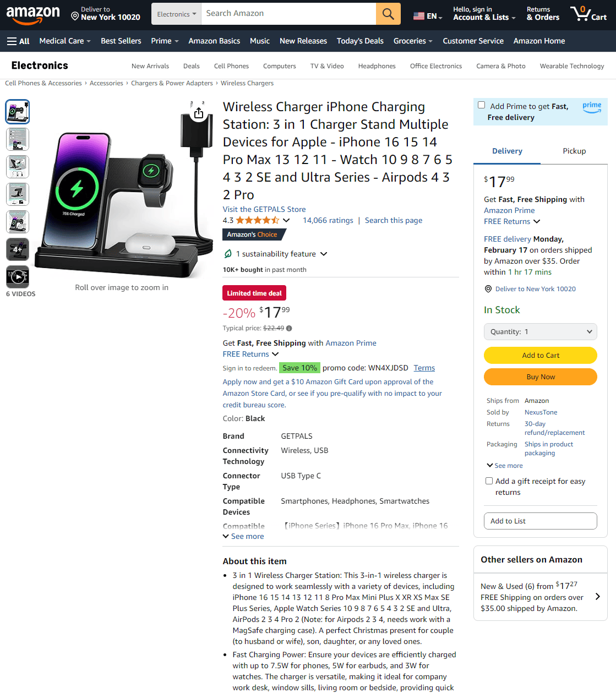Expand the Electronics search category dropdown
Image resolution: width=616 pixels, height=693 pixels.
click(x=176, y=14)
